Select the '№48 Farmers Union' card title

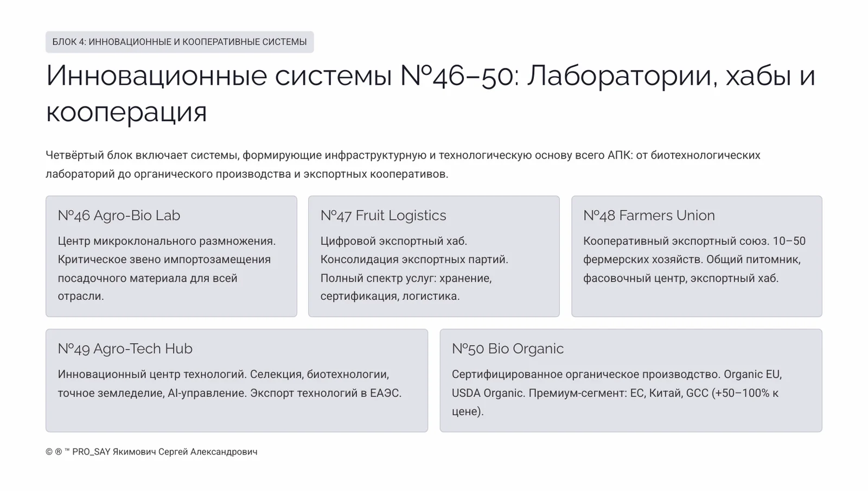coord(649,216)
